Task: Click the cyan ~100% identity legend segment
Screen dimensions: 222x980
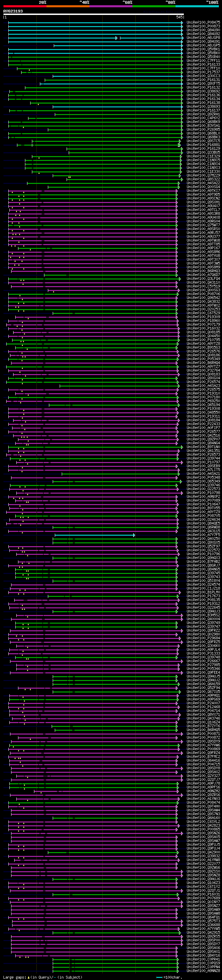Action: [x=197, y=6]
